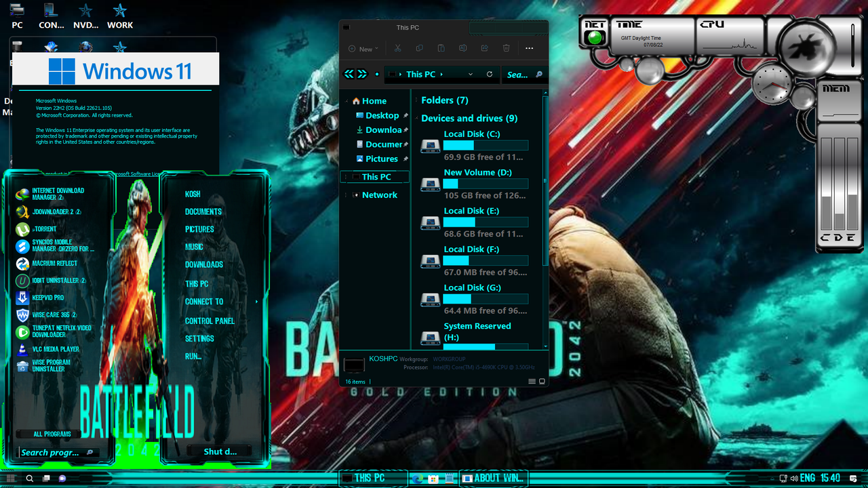Click the Internet Download Manager start menu entry
868x488 pixels.
(50, 194)
